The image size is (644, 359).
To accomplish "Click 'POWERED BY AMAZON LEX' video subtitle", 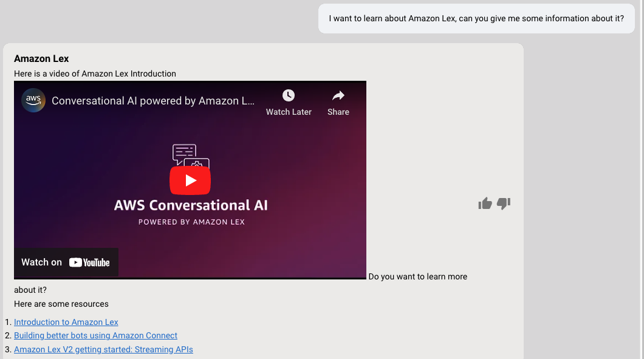I will point(191,222).
